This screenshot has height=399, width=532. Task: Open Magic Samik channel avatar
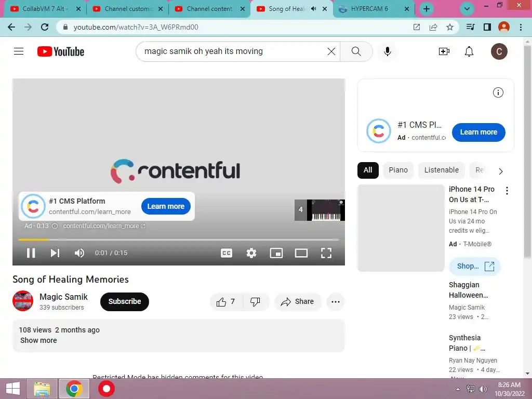click(x=23, y=301)
